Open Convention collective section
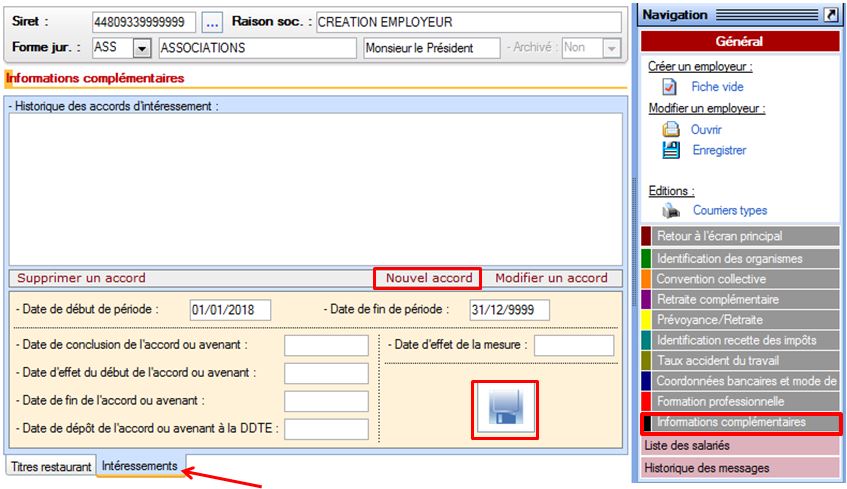847x489 pixels. click(x=741, y=279)
